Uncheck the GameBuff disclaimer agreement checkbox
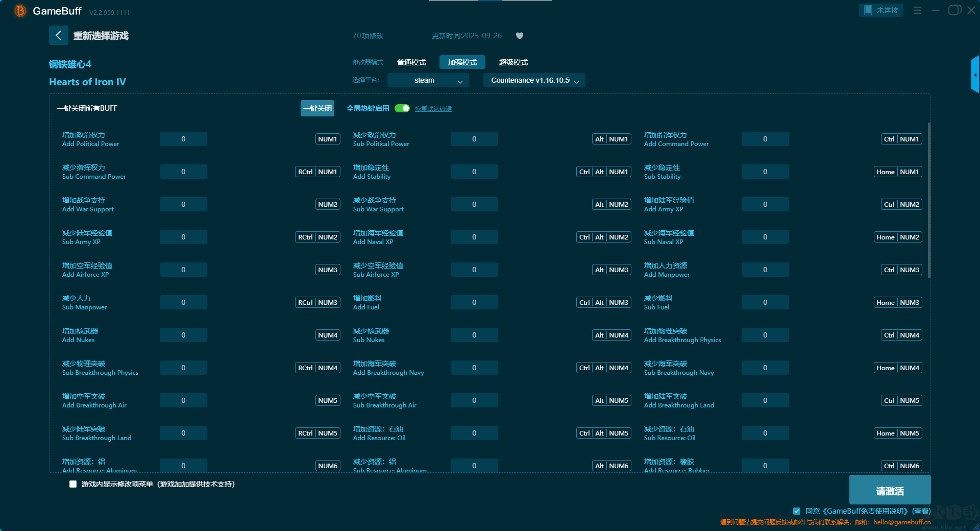 pyautogui.click(x=796, y=511)
